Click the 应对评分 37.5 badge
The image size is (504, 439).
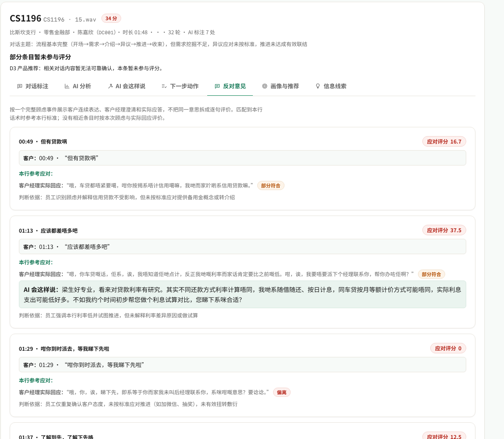[x=444, y=230]
